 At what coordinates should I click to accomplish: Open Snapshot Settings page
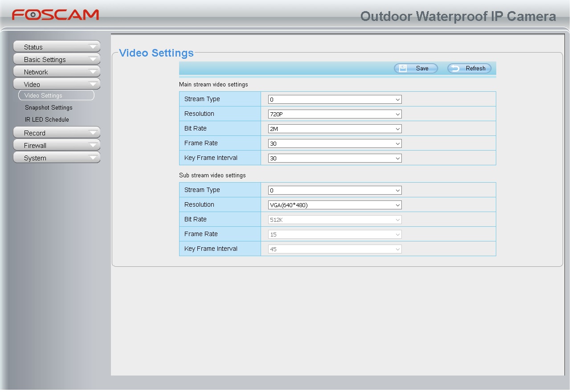49,107
